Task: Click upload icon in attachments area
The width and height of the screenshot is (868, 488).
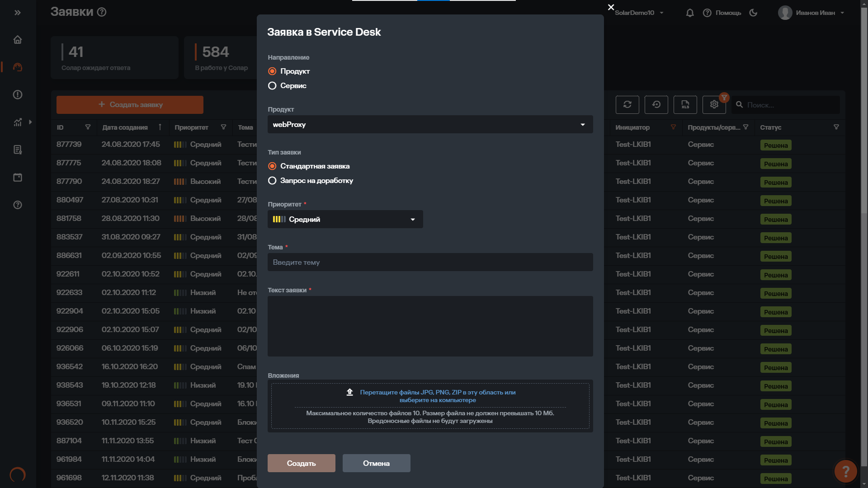Action: [x=349, y=392]
